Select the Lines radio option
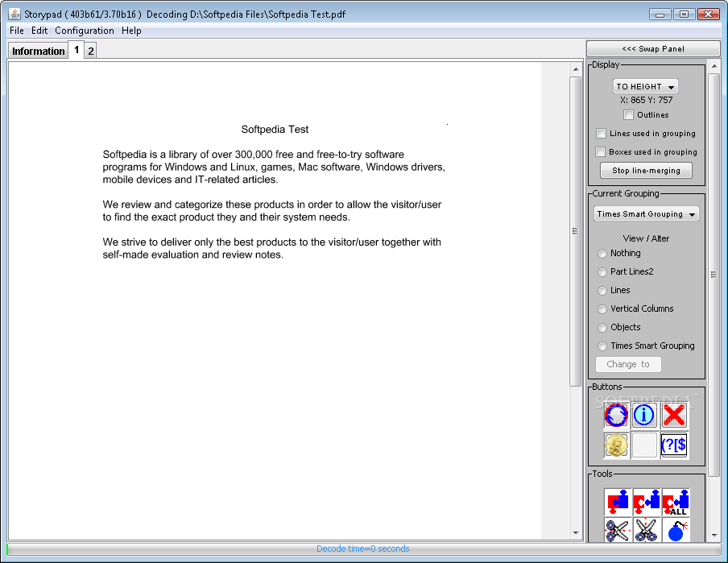Image resolution: width=728 pixels, height=563 pixels. pos(602,291)
